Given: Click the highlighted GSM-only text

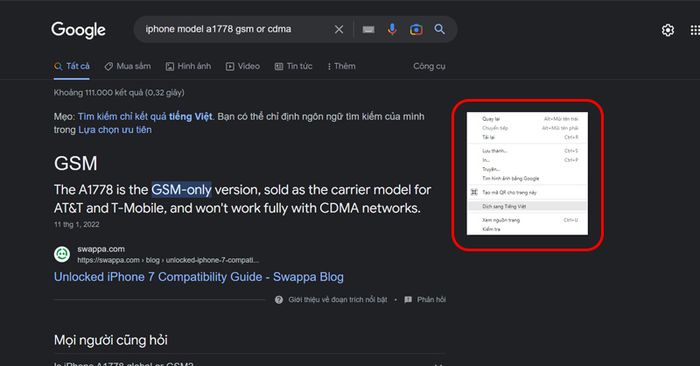Looking at the screenshot, I should [x=181, y=190].
